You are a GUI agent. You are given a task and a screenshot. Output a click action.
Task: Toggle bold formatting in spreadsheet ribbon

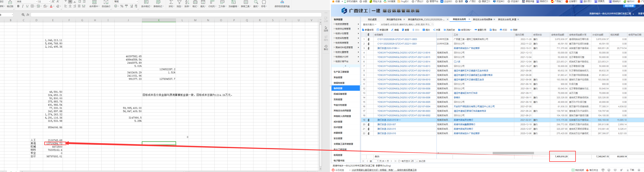pos(18,6)
